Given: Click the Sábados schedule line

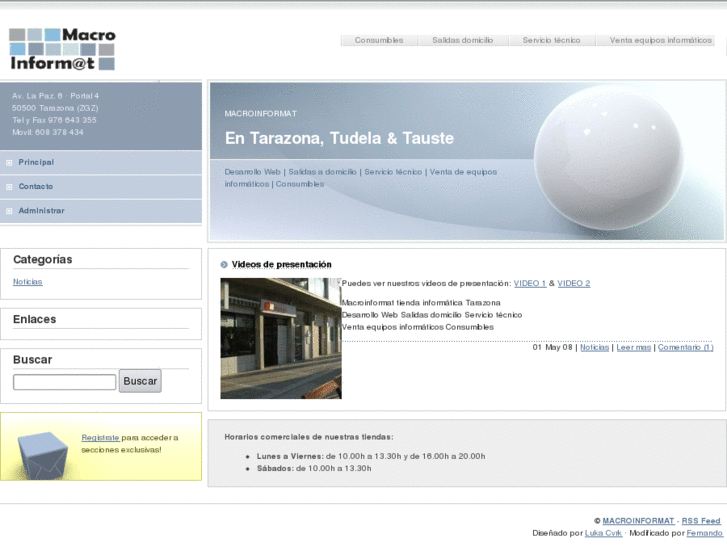Looking at the screenshot, I should 314,468.
